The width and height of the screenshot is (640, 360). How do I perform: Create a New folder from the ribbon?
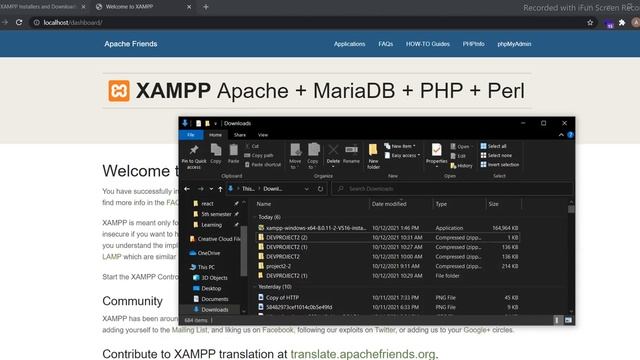click(373, 156)
